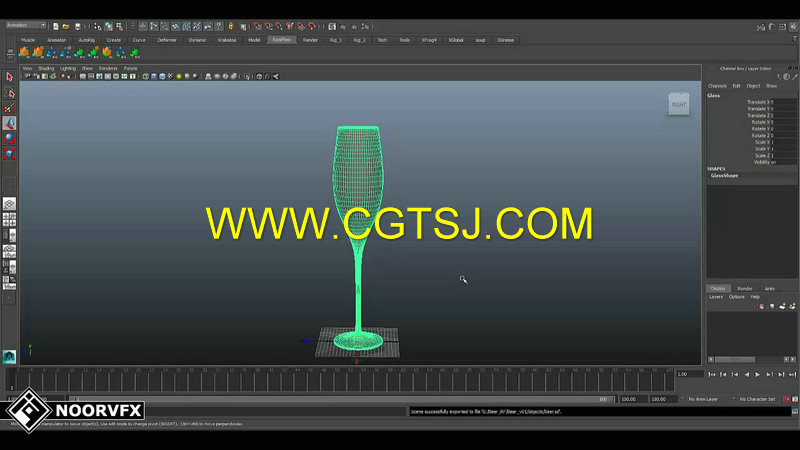Open the Edit menu in Channel Box
Viewport: 800px width, 450px height.
[737, 86]
